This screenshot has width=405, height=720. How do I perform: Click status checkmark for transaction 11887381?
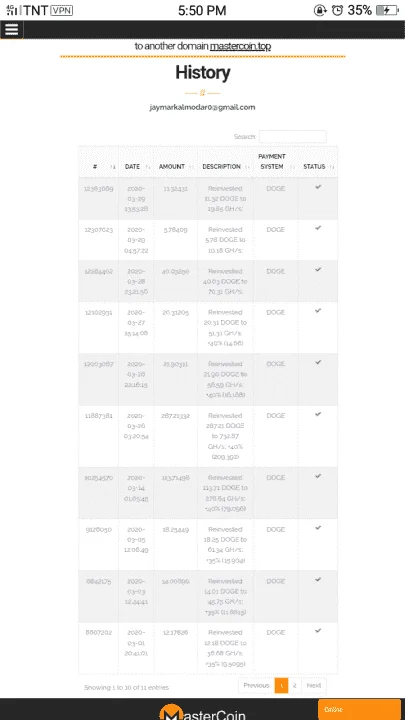[318, 414]
